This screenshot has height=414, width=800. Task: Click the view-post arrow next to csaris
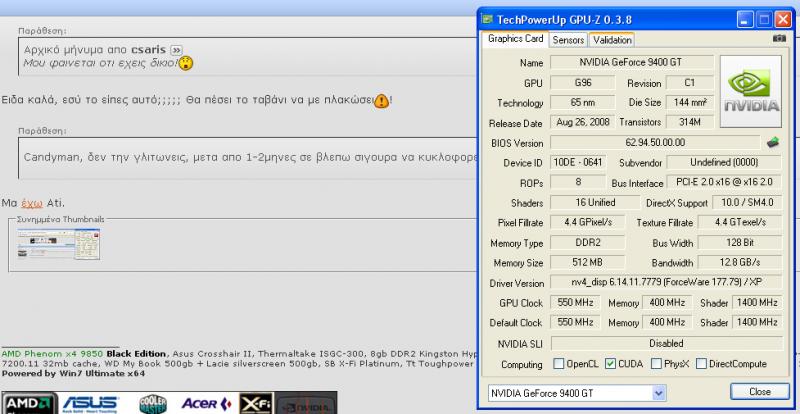pos(176,50)
